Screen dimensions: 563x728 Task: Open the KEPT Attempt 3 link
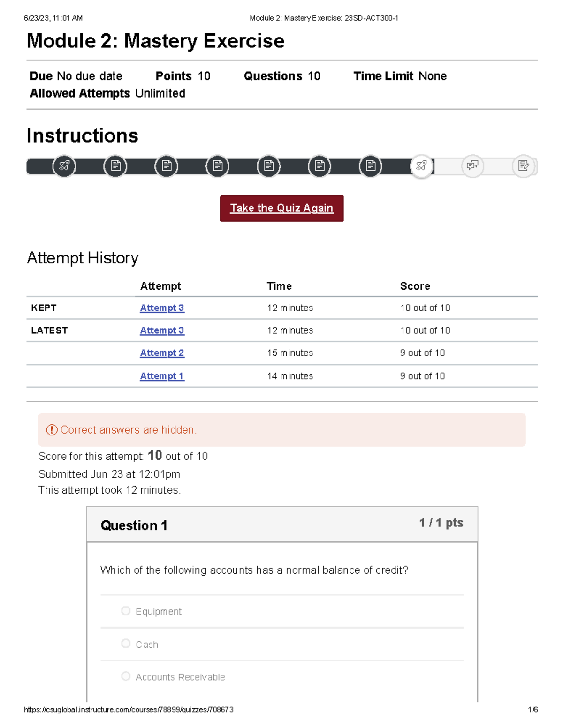coord(161,308)
